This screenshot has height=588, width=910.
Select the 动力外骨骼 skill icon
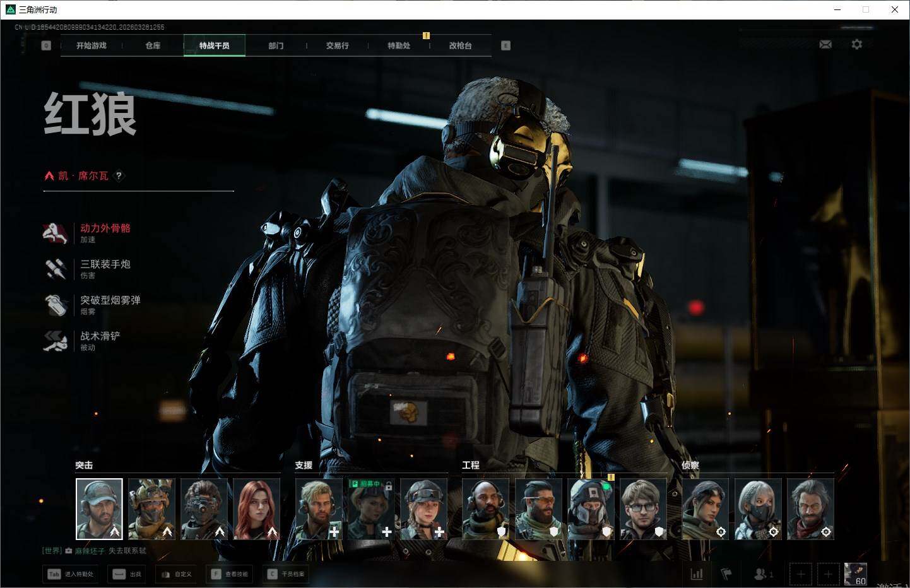coord(56,233)
